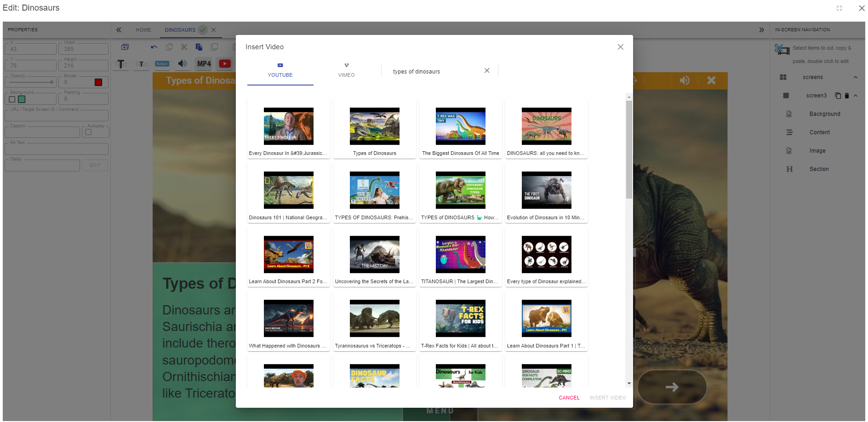Insert a large heading text element
Screen dimensions: 868x422
(x=121, y=64)
